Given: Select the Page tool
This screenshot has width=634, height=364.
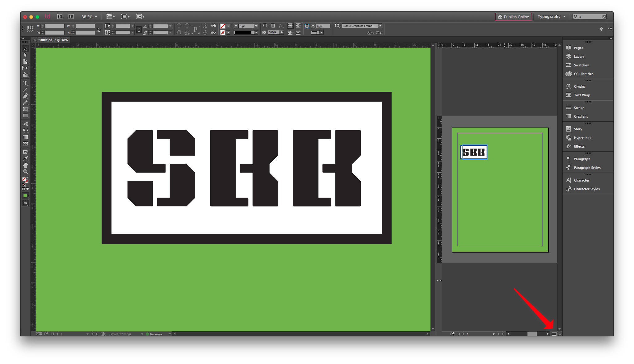Looking at the screenshot, I should (25, 61).
